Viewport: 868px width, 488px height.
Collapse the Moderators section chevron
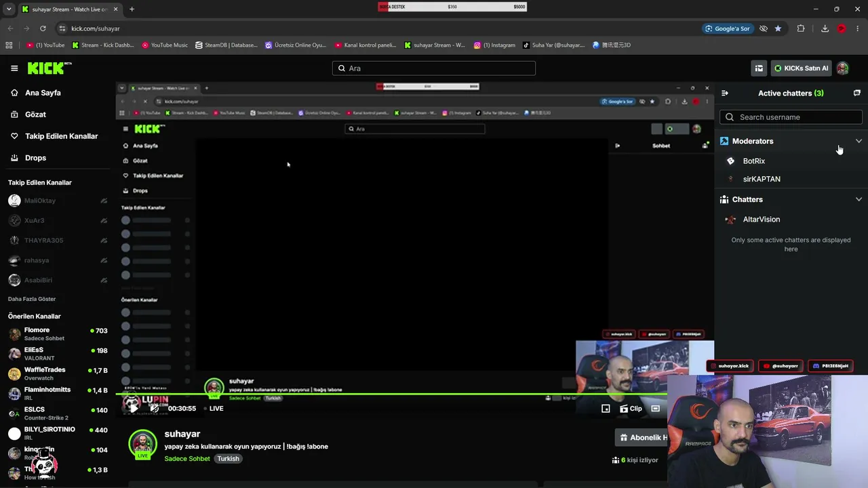point(859,141)
